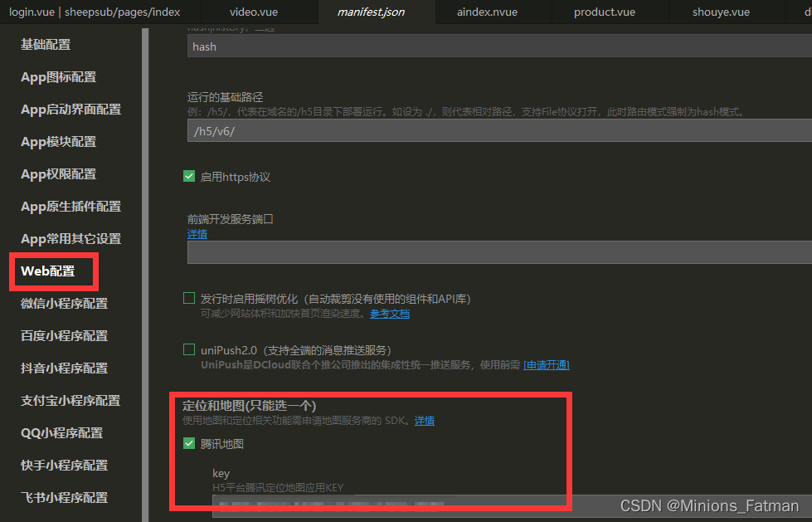This screenshot has height=522, width=812.
Task: Click the sidebar vertical scrollbar
Action: (145, 275)
